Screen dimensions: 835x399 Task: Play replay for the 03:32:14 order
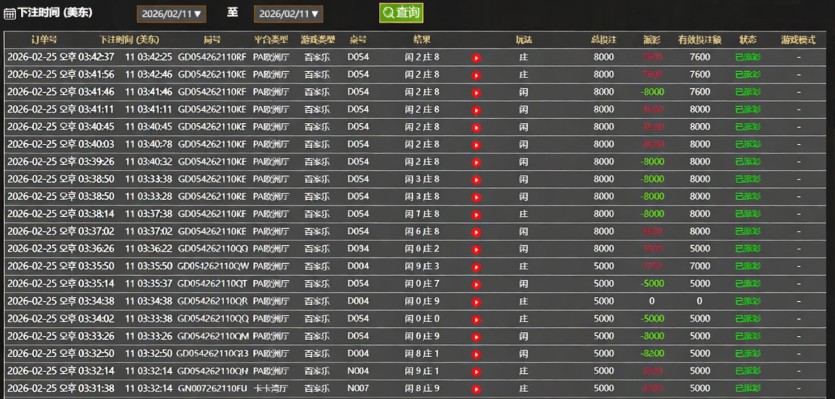tap(476, 372)
